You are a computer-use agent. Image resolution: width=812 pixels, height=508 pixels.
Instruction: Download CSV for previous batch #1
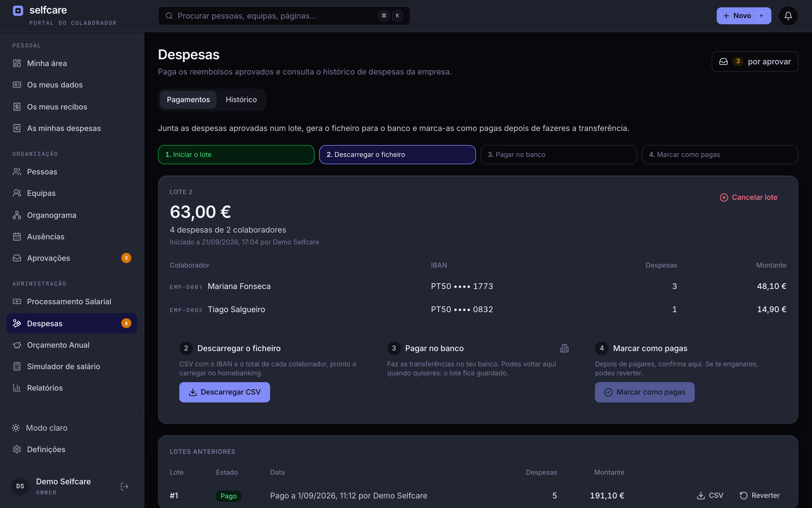[x=710, y=495]
